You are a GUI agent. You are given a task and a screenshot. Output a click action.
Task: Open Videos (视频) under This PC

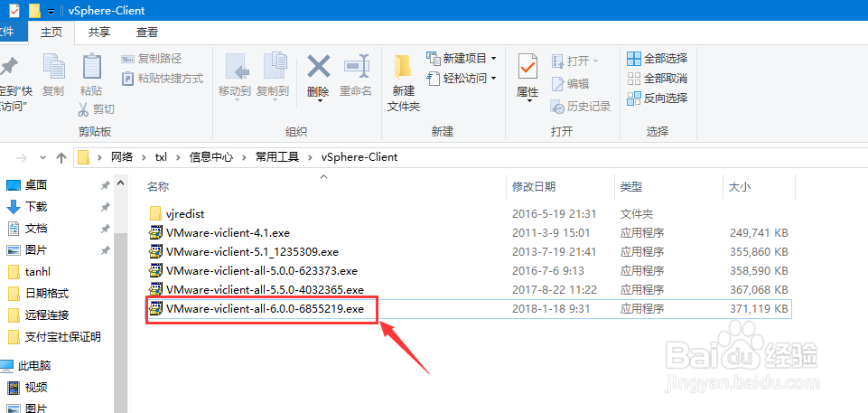pyautogui.click(x=36, y=387)
